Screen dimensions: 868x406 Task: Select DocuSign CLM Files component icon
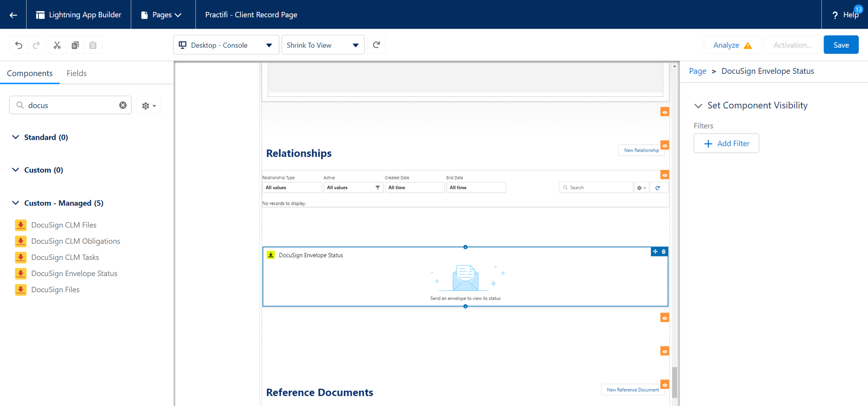21,225
